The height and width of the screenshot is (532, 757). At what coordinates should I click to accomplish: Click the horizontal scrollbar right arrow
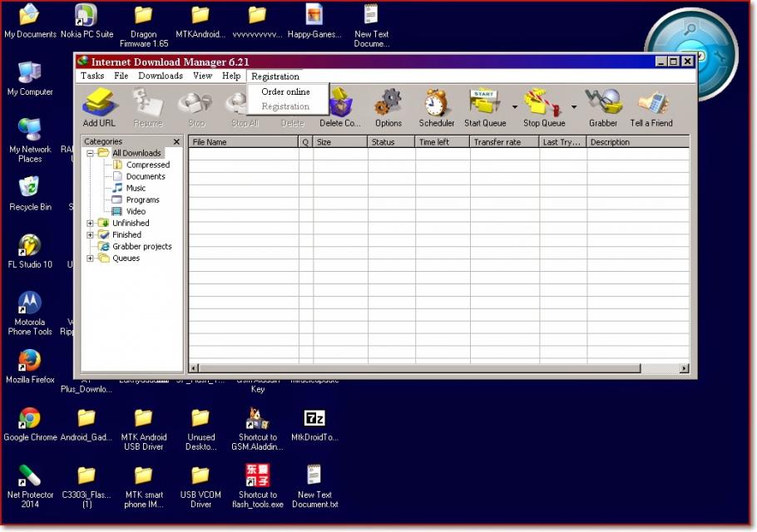click(x=684, y=368)
